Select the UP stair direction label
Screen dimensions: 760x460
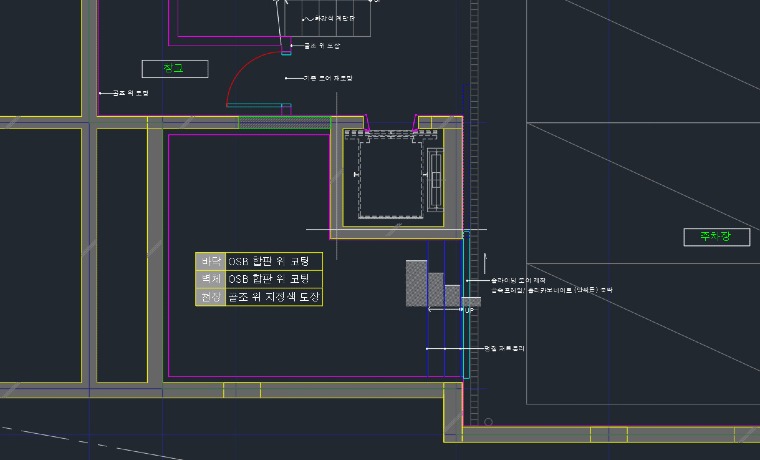click(x=469, y=311)
